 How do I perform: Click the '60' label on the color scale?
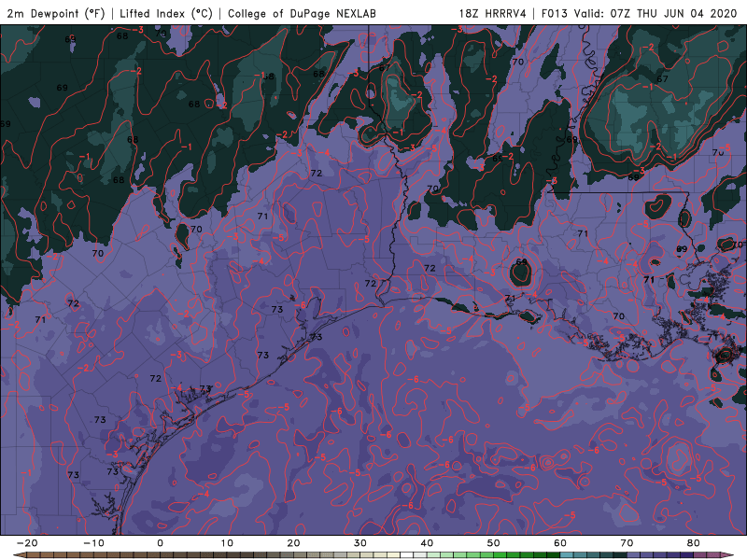[560, 543]
